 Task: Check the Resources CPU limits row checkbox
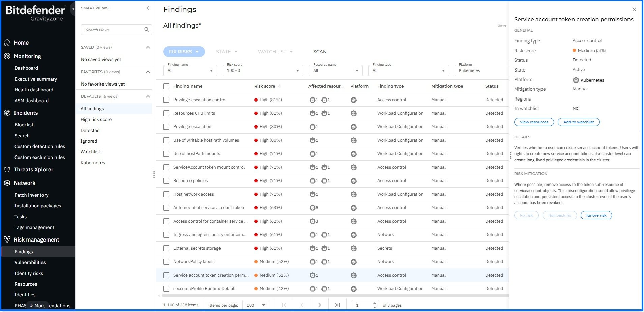tap(166, 113)
